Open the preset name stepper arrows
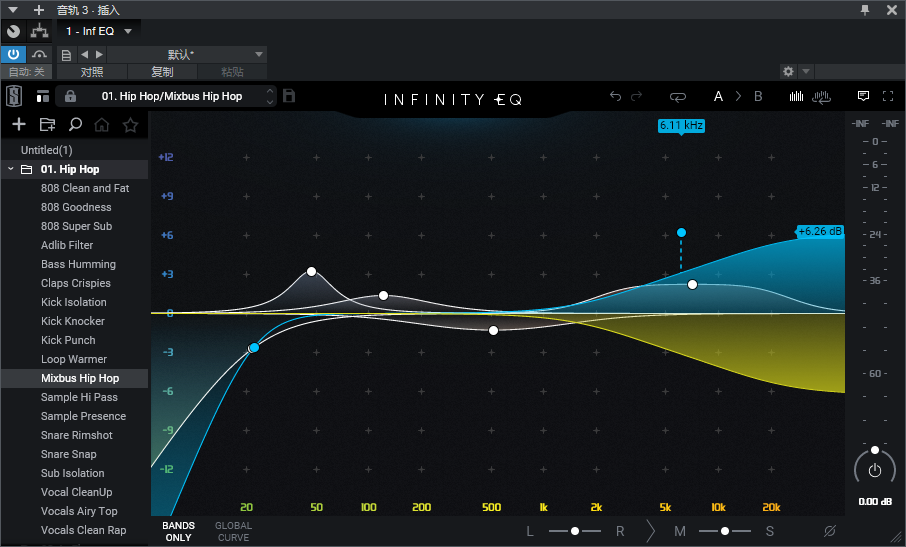This screenshot has height=547, width=906. (270, 96)
